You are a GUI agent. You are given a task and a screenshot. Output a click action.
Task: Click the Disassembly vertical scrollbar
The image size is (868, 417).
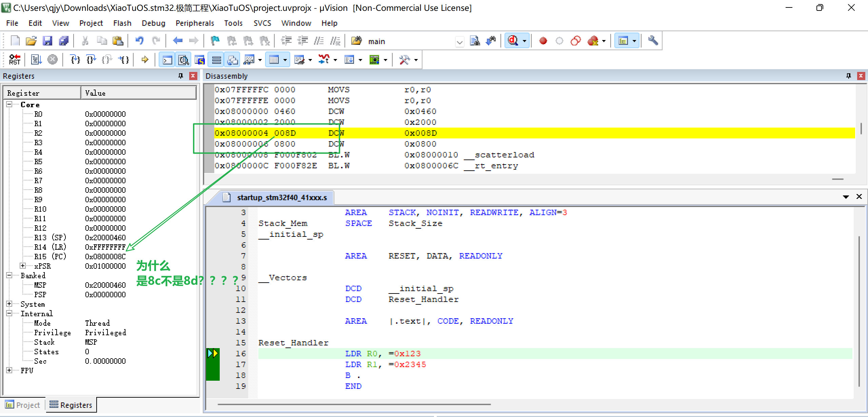862,129
